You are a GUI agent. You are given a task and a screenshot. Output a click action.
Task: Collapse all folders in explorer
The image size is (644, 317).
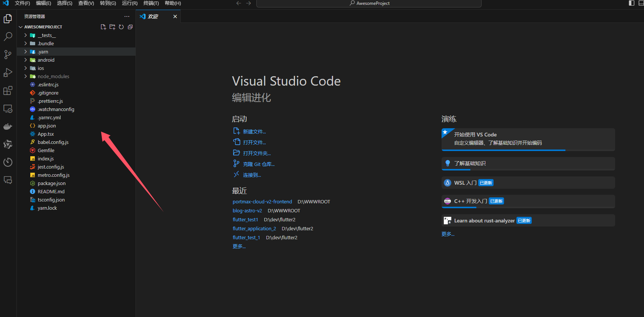[x=130, y=27]
